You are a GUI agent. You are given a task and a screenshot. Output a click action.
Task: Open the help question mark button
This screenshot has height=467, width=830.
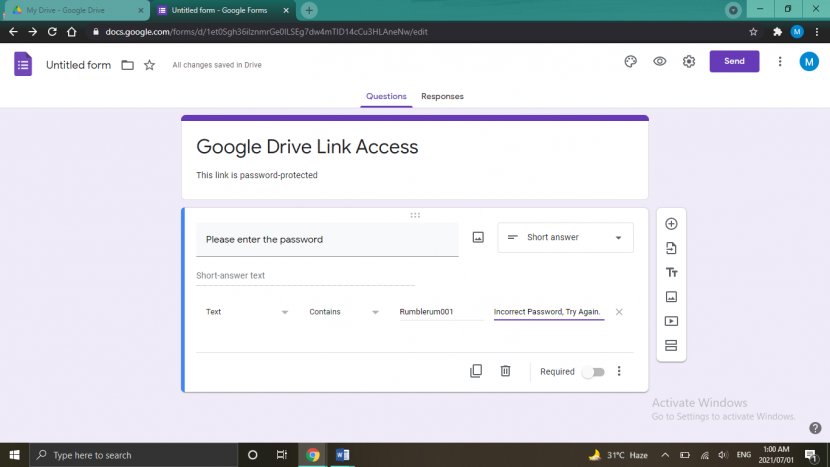(815, 428)
